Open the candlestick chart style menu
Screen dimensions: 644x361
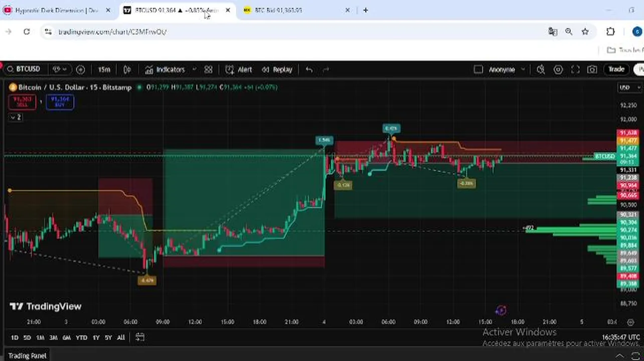(x=127, y=70)
